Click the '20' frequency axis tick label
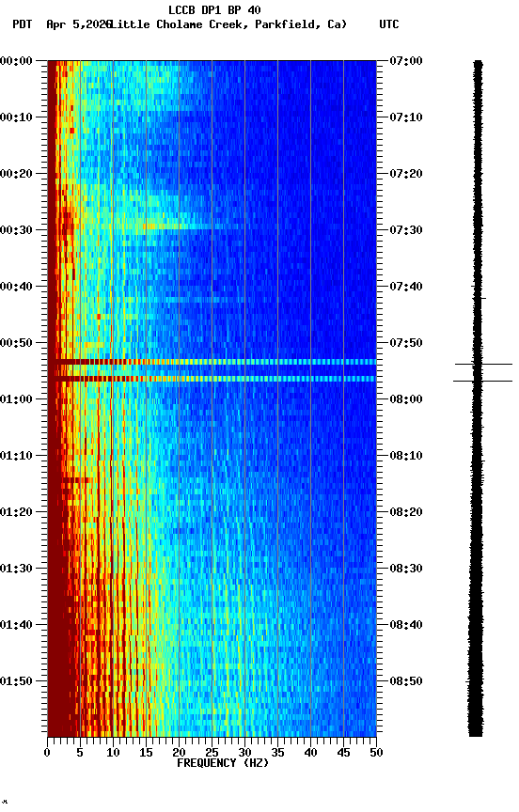Image resolution: width=519 pixels, height=812 pixels. [179, 753]
